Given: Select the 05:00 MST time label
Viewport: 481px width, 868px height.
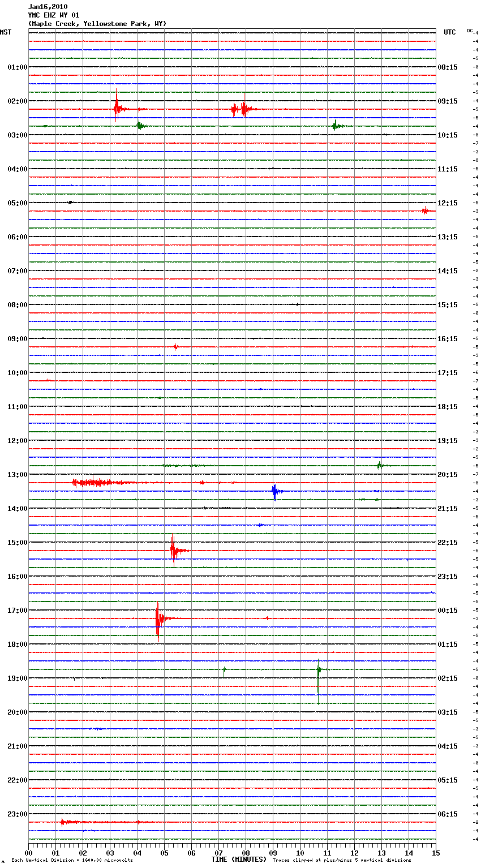Looking at the screenshot, I should pos(18,203).
